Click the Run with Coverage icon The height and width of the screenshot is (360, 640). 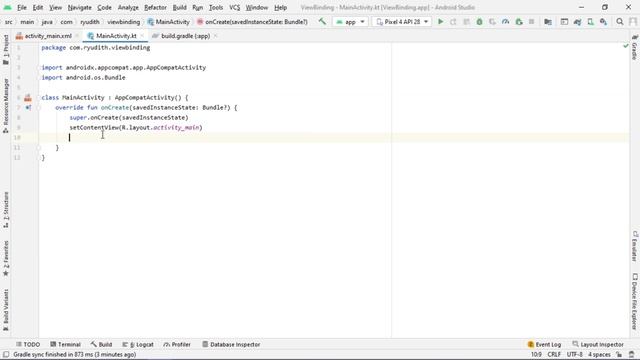493,22
